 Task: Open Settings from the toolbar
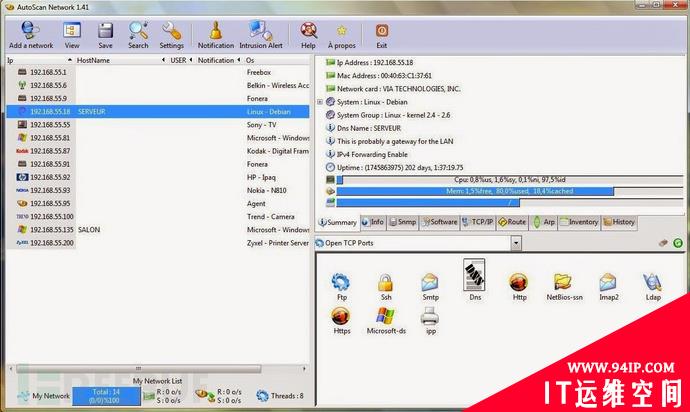point(171,34)
